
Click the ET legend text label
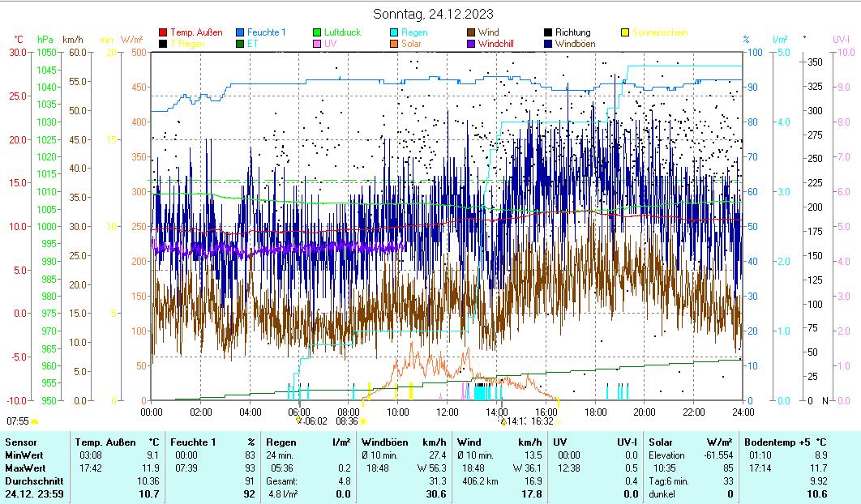tap(252, 44)
